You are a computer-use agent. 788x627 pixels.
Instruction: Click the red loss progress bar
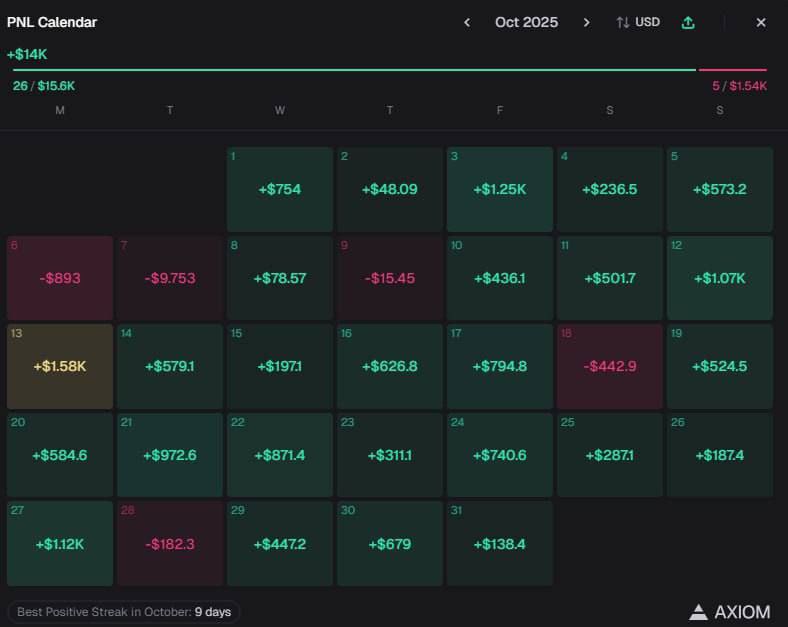click(733, 71)
